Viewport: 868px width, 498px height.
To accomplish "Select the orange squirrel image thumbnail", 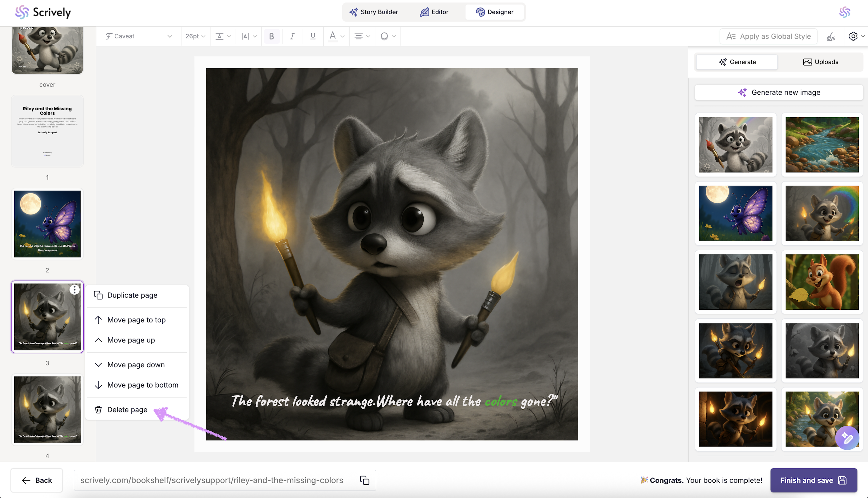I will [822, 282].
